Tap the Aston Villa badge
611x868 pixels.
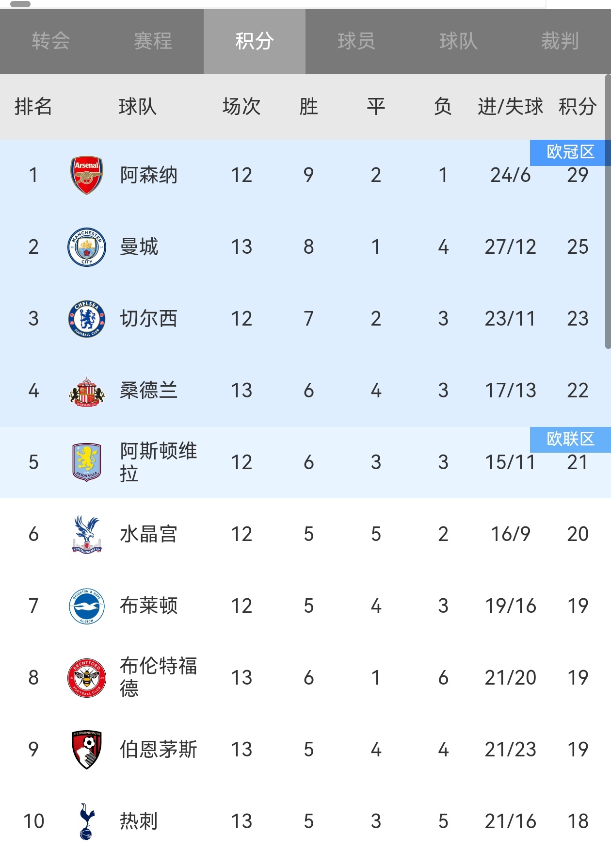pyautogui.click(x=86, y=462)
